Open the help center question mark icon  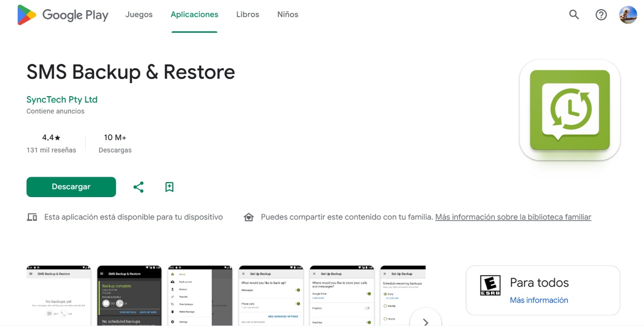(x=601, y=15)
